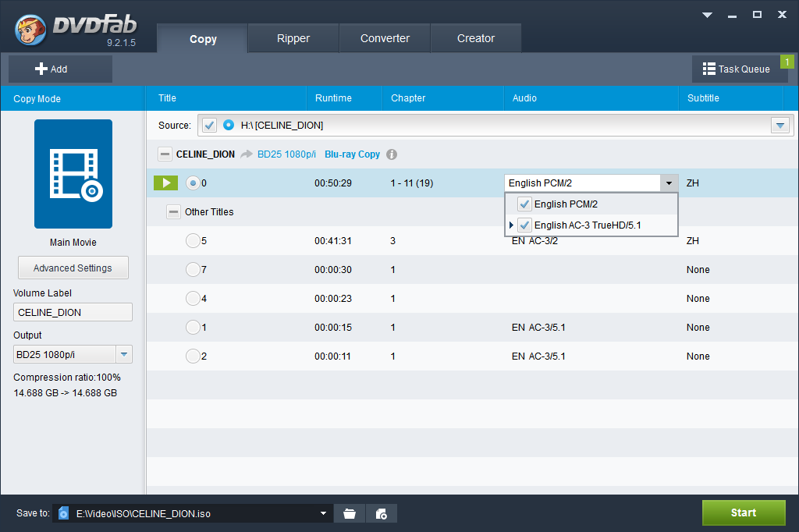Image resolution: width=799 pixels, height=532 pixels.
Task: Close the English PCM/2 audio dropdown
Action: (x=669, y=183)
